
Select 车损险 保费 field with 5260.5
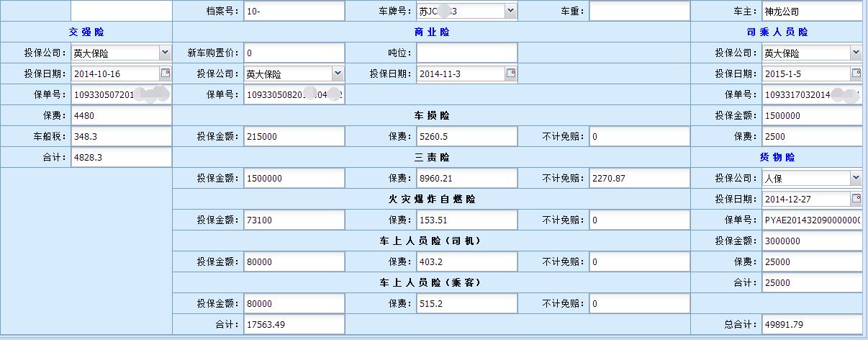coord(466,137)
